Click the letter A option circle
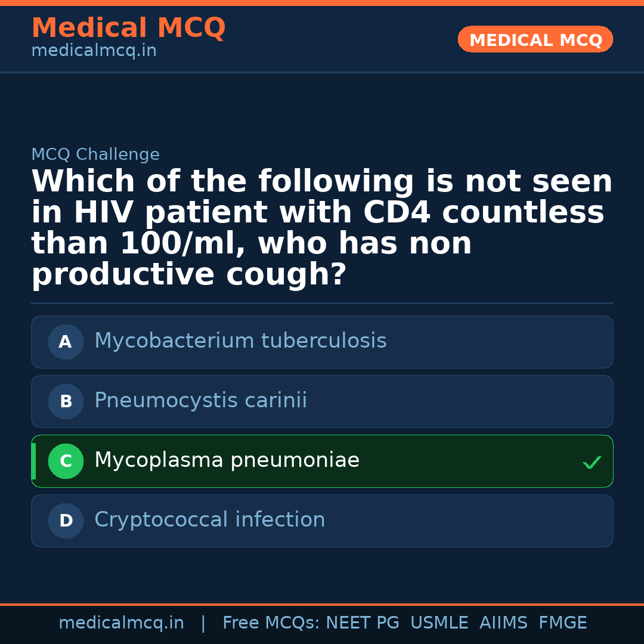This screenshot has height=644, width=644. [x=66, y=342]
